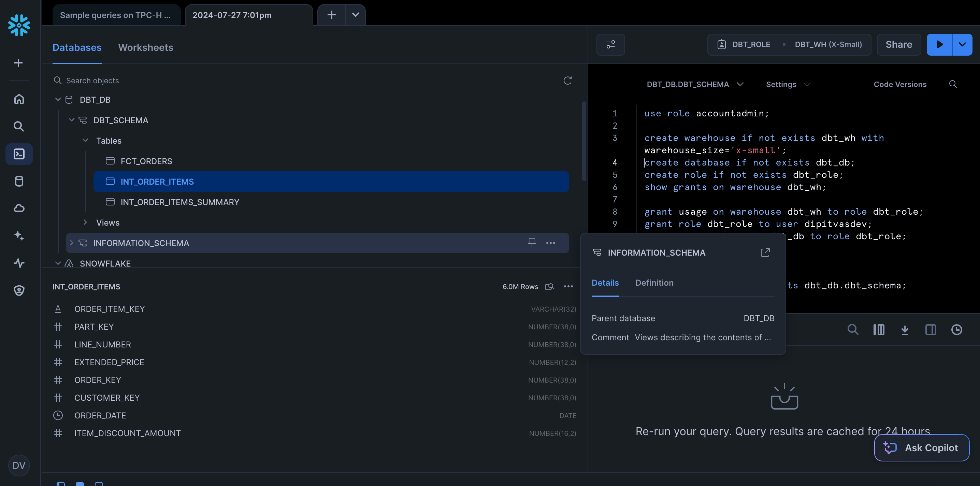Add a new worksheet tab
Screen dimensions: 980x486
point(331,15)
